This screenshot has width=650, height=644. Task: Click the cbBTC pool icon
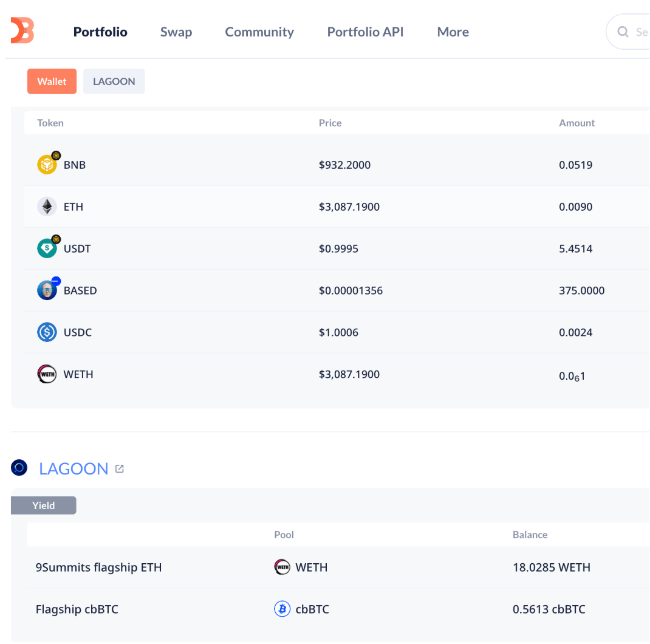[x=282, y=609]
